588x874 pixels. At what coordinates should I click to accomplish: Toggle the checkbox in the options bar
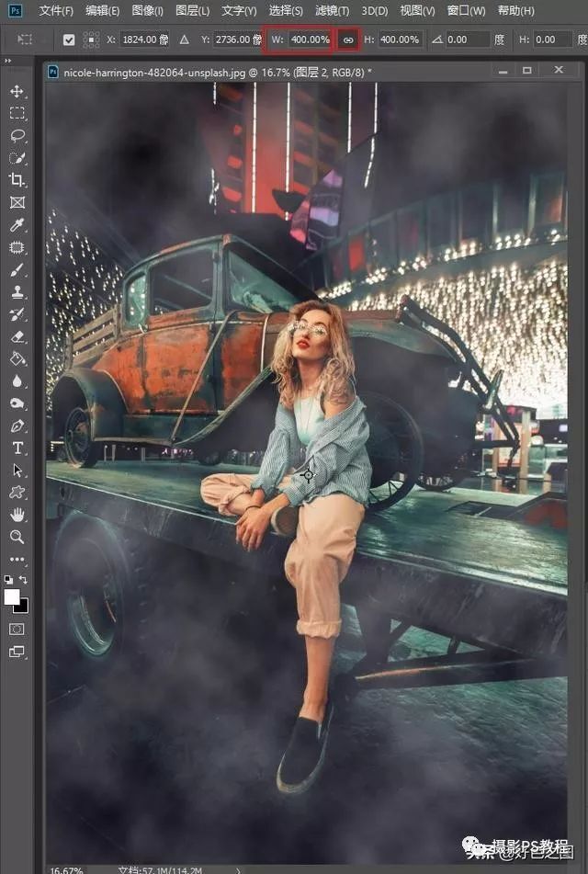pyautogui.click(x=69, y=40)
